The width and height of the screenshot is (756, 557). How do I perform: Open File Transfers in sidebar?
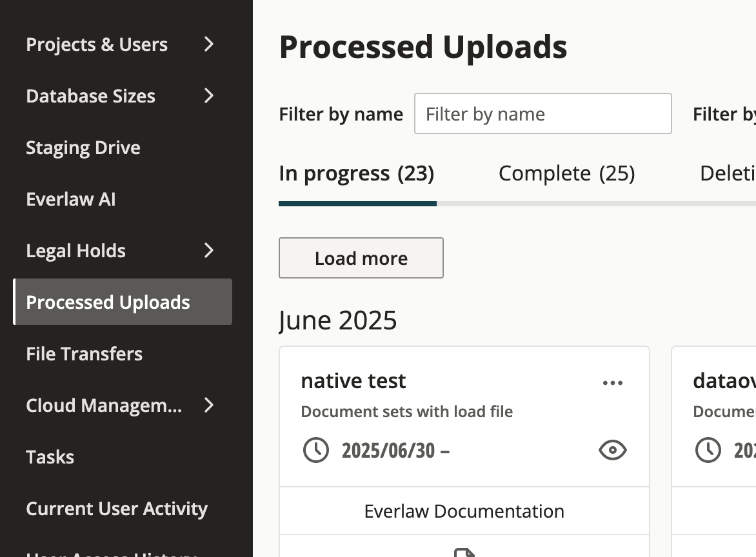point(85,354)
